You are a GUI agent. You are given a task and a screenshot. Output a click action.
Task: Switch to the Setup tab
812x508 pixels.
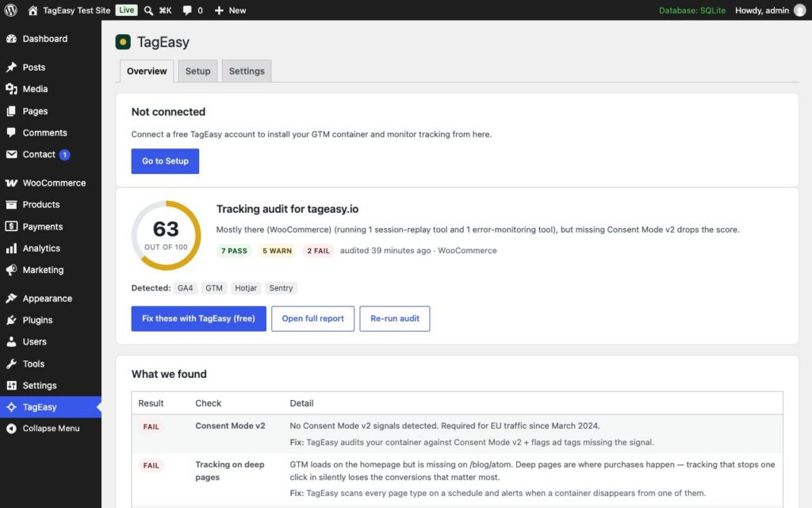[197, 71]
